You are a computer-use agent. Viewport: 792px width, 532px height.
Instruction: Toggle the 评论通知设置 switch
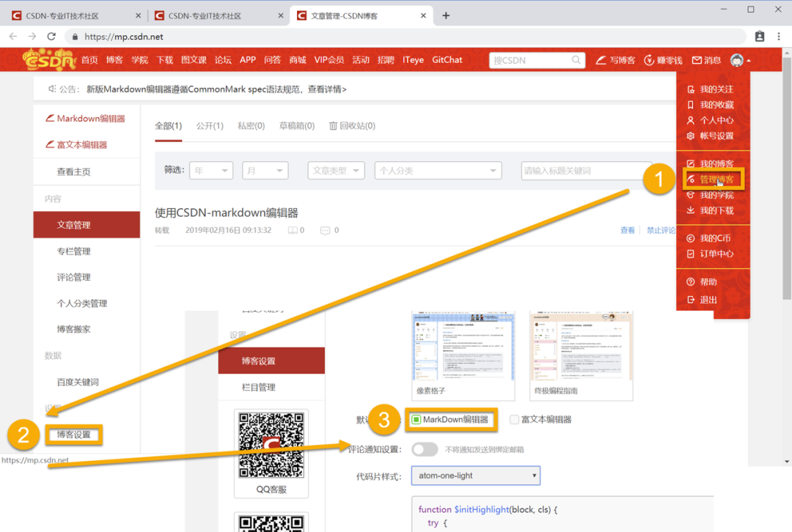pos(425,448)
